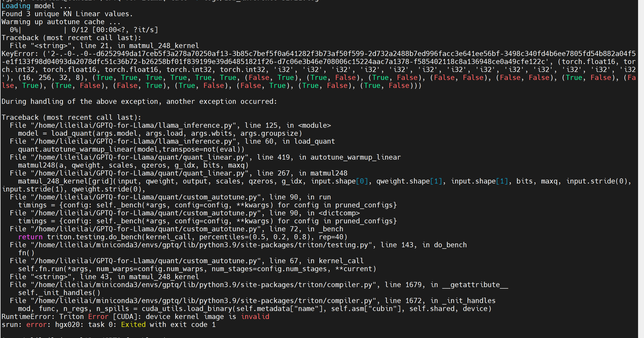This screenshot has width=644, height=338.
Task: Click the 'Warming up autotune cache' message
Action: pos(59,22)
